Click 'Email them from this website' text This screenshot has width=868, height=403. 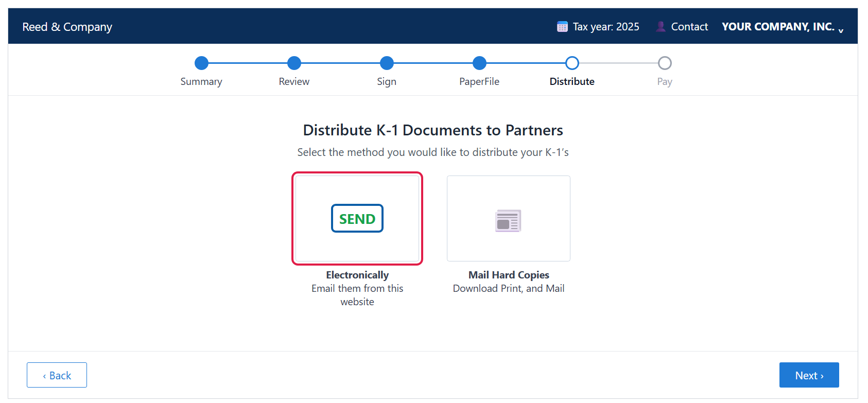[x=357, y=295]
